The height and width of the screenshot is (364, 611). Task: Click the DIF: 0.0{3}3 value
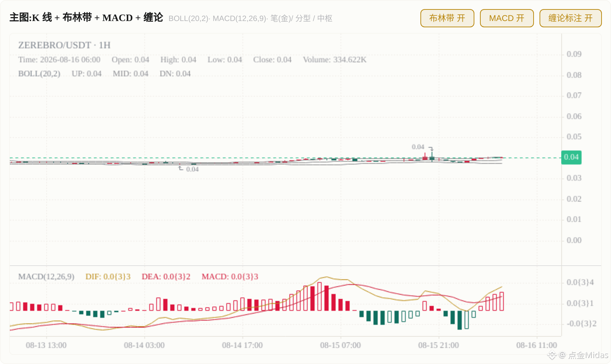tap(108, 277)
